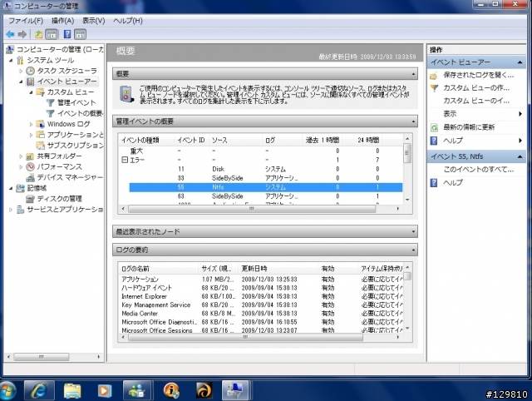This screenshot has width=532, height=401.
Task: Open Internet Explorer from the taskbar
Action: (x=39, y=390)
